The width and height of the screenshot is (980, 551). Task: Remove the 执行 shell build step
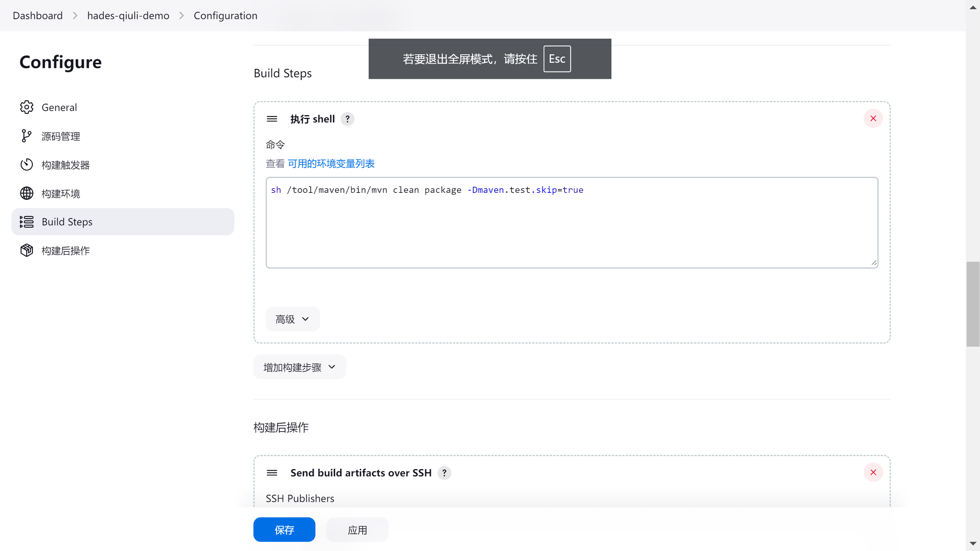873,119
